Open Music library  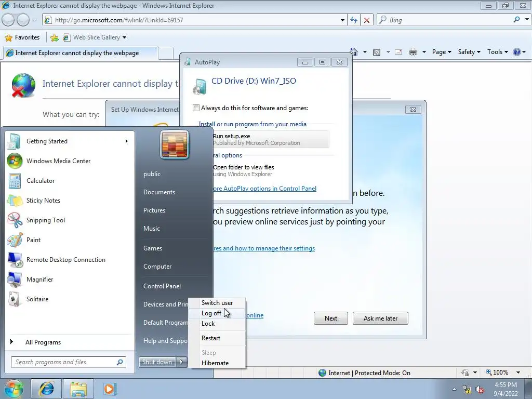(151, 229)
